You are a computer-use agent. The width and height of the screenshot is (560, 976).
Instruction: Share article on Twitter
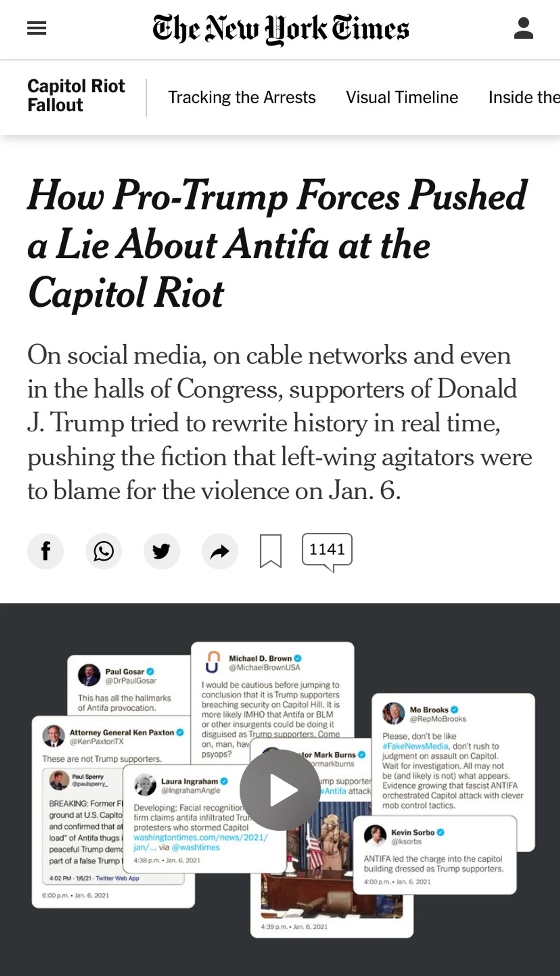click(x=161, y=551)
